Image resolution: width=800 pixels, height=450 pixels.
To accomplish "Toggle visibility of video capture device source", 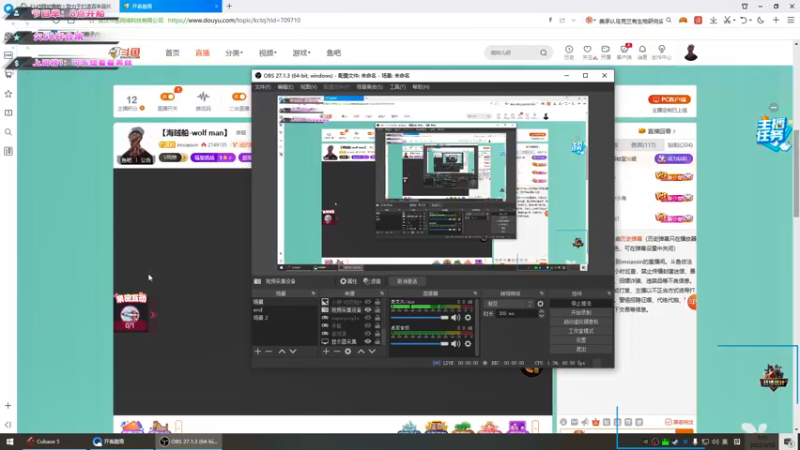I will (x=367, y=310).
